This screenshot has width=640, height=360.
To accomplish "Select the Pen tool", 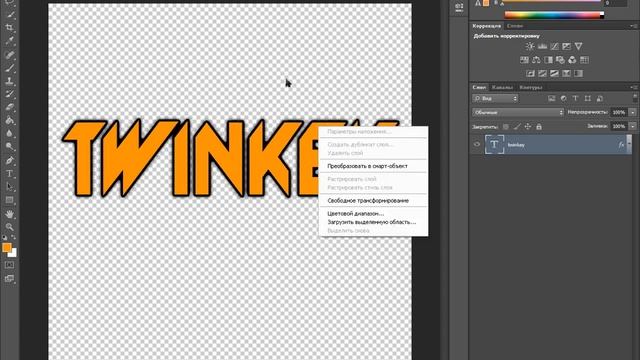I will (9, 160).
